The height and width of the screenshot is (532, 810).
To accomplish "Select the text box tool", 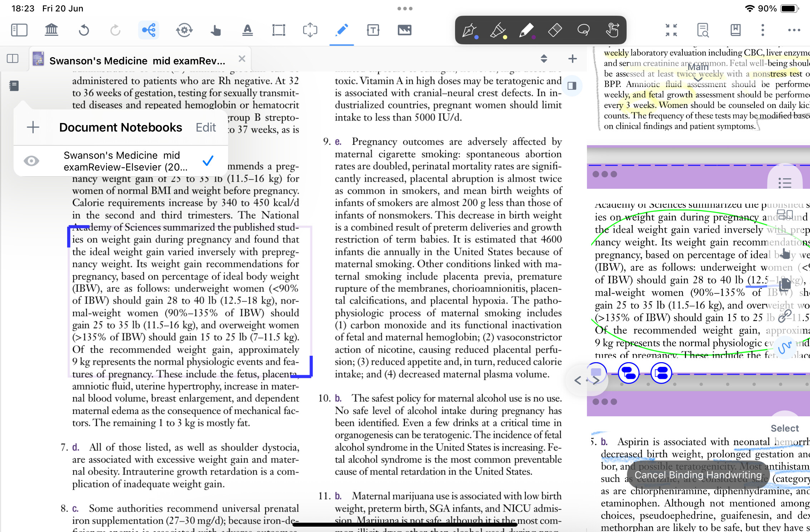I will [373, 30].
